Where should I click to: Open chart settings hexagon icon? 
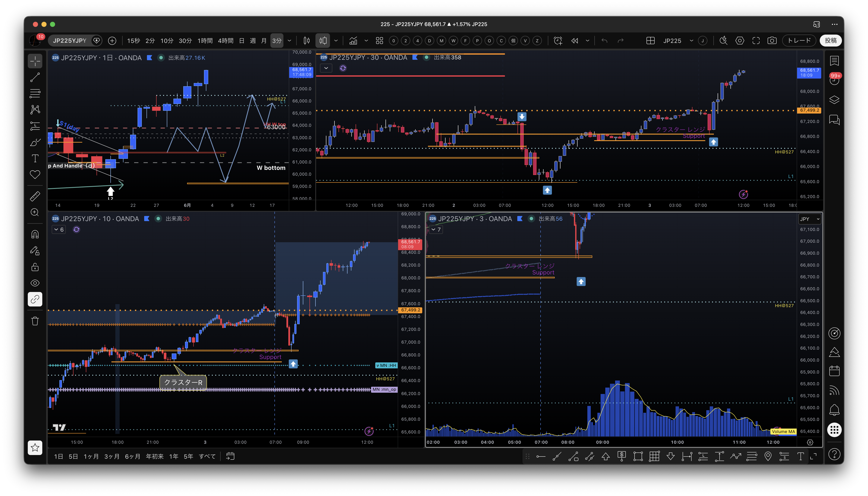739,41
